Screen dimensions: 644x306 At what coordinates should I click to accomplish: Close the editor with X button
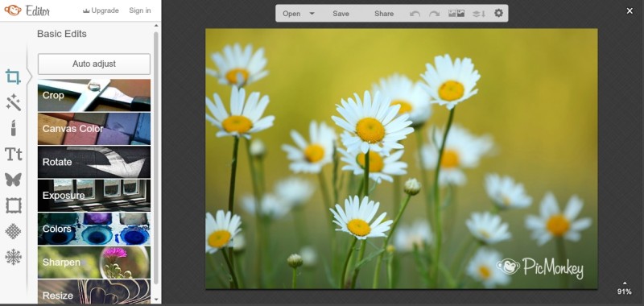[x=630, y=11]
